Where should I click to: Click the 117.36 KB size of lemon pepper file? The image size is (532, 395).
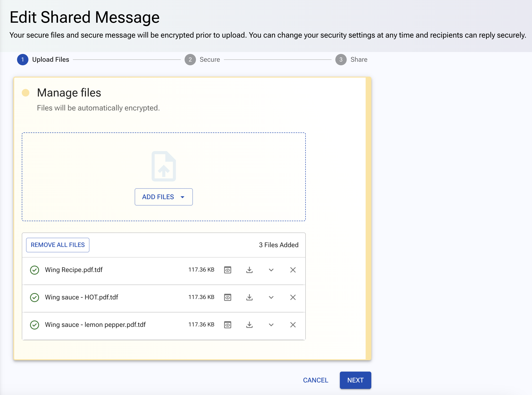tap(201, 325)
